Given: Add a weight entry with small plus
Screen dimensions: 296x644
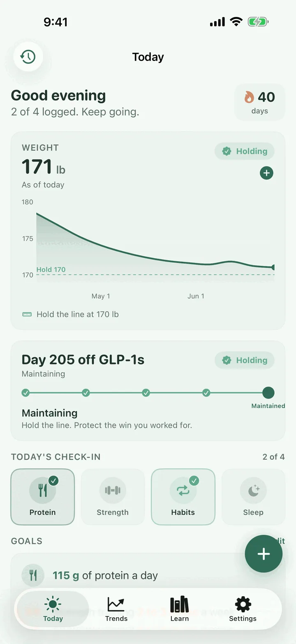Looking at the screenshot, I should point(266,173).
